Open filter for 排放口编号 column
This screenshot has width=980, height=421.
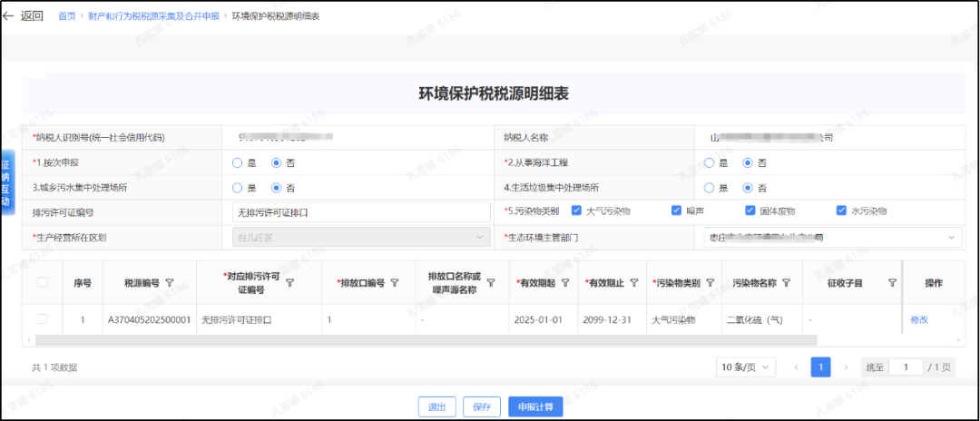pos(395,283)
